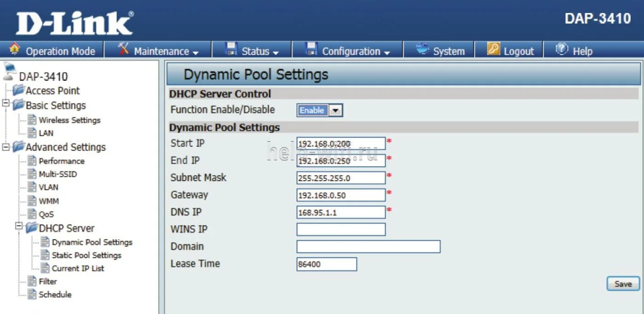644x314 pixels.
Task: Click the Start IP input field
Action: 341,144
